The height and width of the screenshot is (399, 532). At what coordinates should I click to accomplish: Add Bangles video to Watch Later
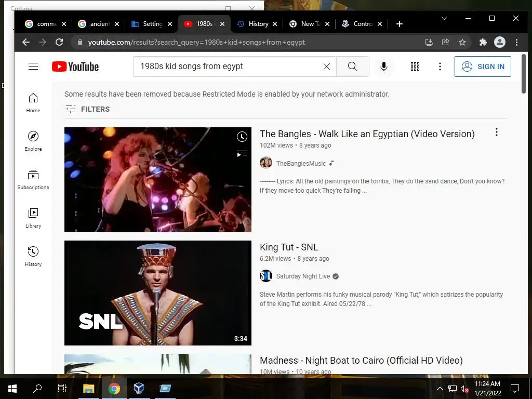(242, 137)
